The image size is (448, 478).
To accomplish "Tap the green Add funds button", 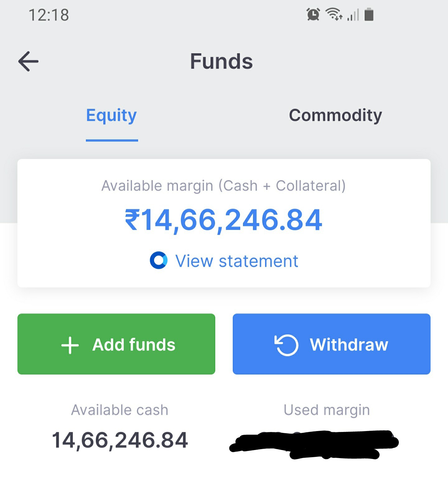I will [116, 344].
